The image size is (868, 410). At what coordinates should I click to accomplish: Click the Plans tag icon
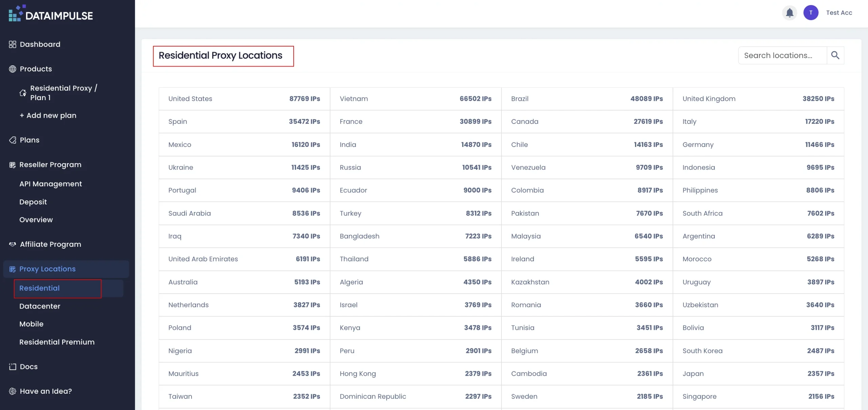coord(13,140)
